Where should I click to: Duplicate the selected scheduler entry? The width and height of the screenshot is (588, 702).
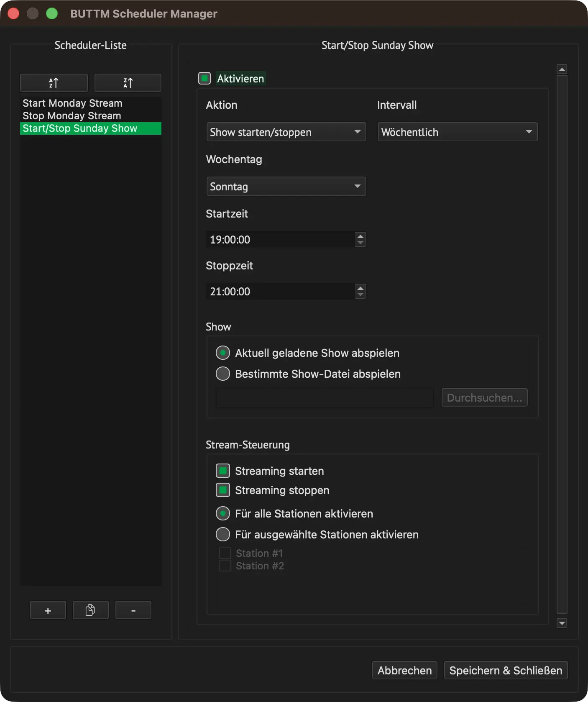tap(90, 610)
